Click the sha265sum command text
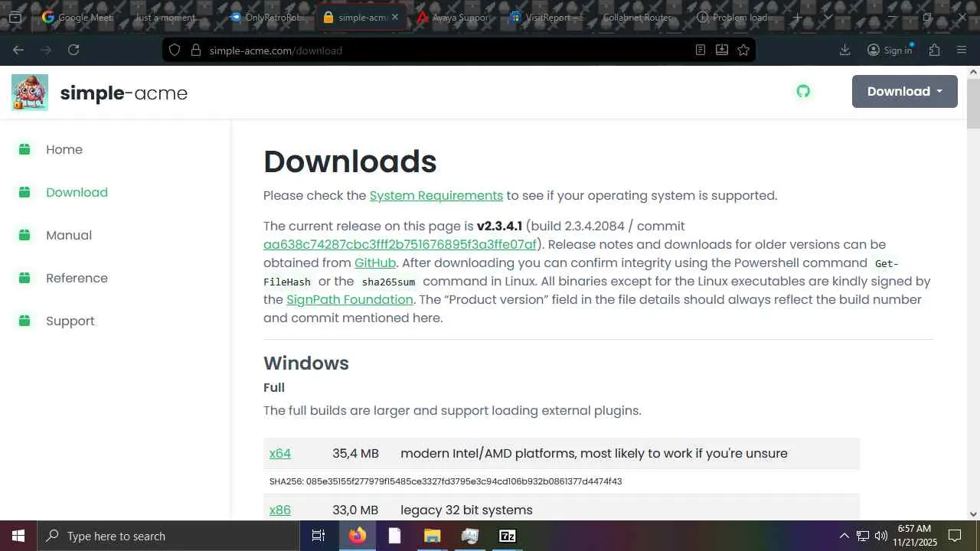Image resolution: width=980 pixels, height=551 pixels. point(388,282)
